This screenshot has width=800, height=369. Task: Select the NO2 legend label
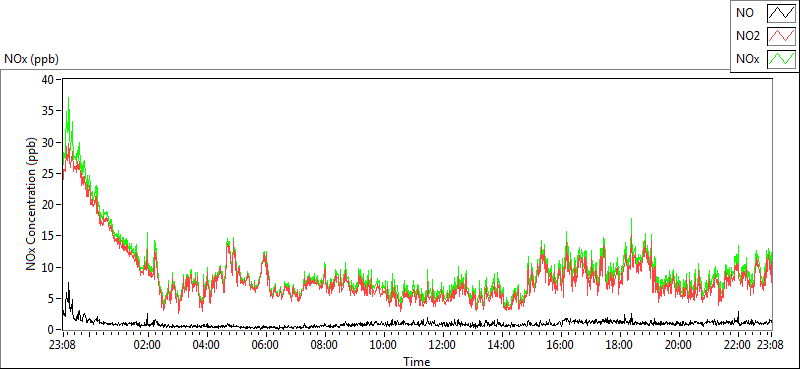(x=748, y=36)
